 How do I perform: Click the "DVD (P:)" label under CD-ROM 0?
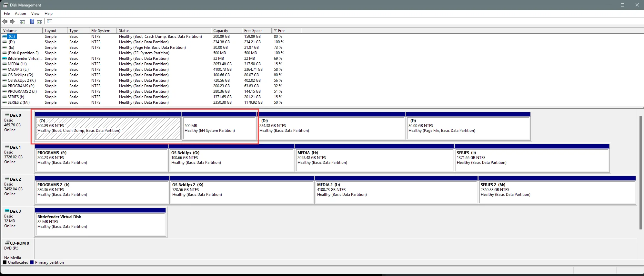click(x=11, y=248)
